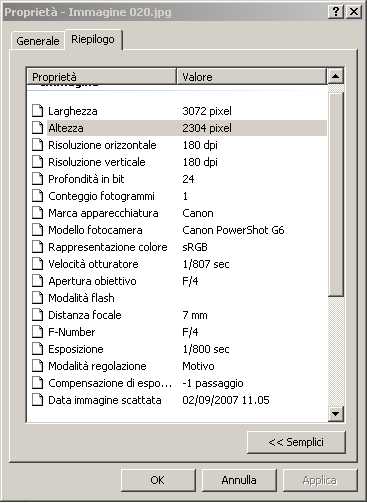Select the Data immagine scattata label
Image resolution: width=367 pixels, height=503 pixels.
pyautogui.click(x=105, y=400)
